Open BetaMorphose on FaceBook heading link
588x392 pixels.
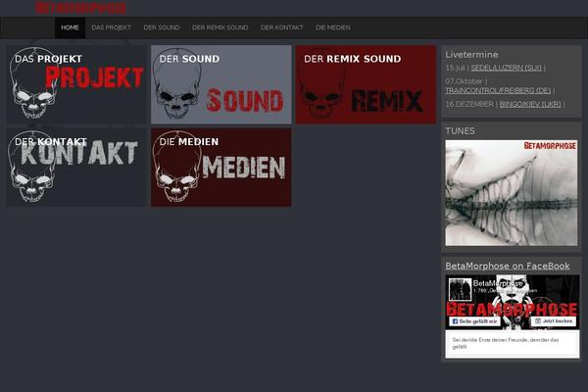(x=508, y=266)
